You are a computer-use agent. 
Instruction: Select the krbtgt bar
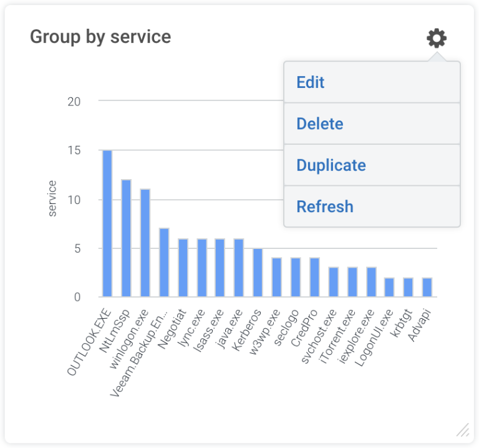tap(409, 287)
